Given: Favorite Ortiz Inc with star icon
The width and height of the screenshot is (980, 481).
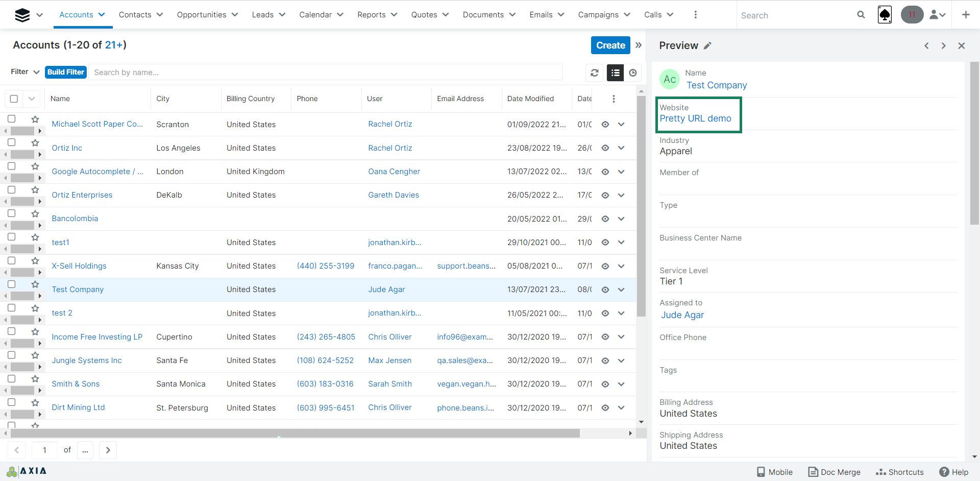Looking at the screenshot, I should [35, 143].
